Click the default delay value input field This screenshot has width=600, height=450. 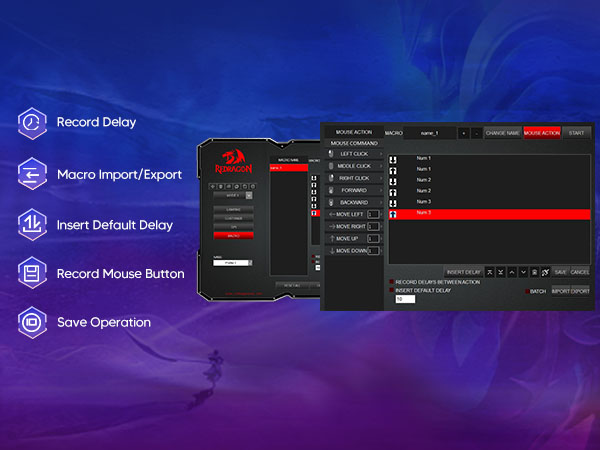(x=405, y=299)
